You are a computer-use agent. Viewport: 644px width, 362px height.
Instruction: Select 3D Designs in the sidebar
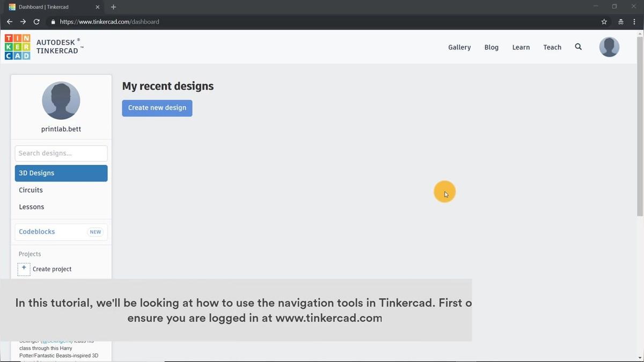click(61, 173)
